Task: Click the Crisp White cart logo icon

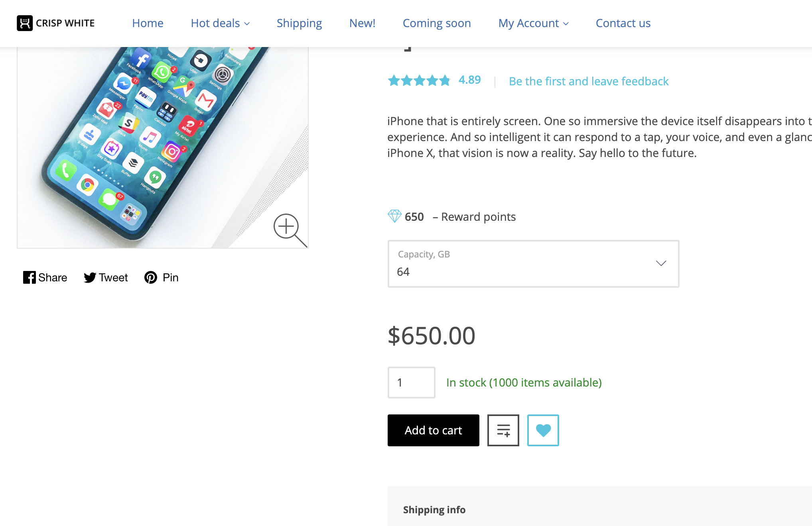Action: coord(25,23)
